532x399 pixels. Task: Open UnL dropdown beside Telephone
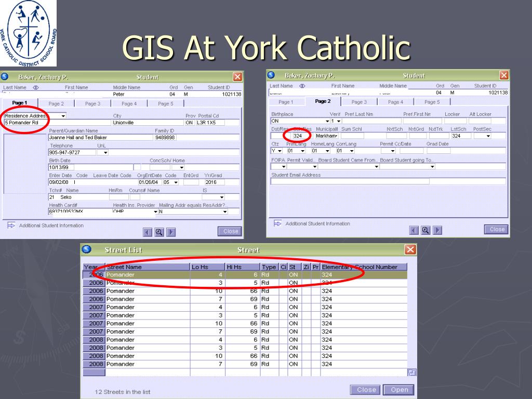(x=105, y=153)
